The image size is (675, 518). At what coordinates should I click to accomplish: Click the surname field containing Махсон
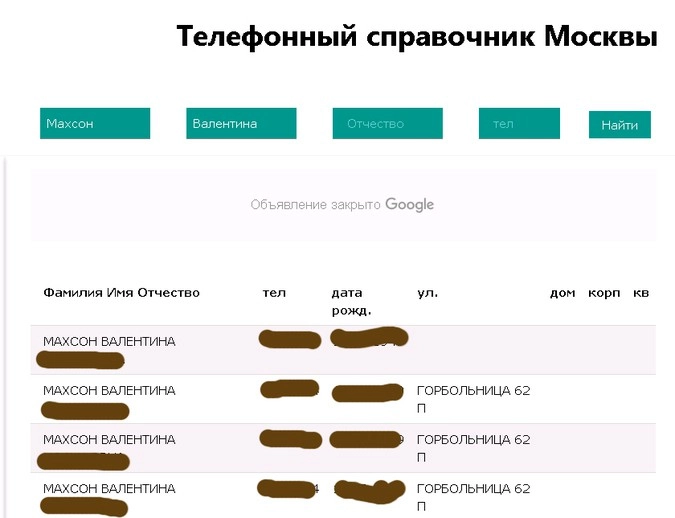(95, 123)
